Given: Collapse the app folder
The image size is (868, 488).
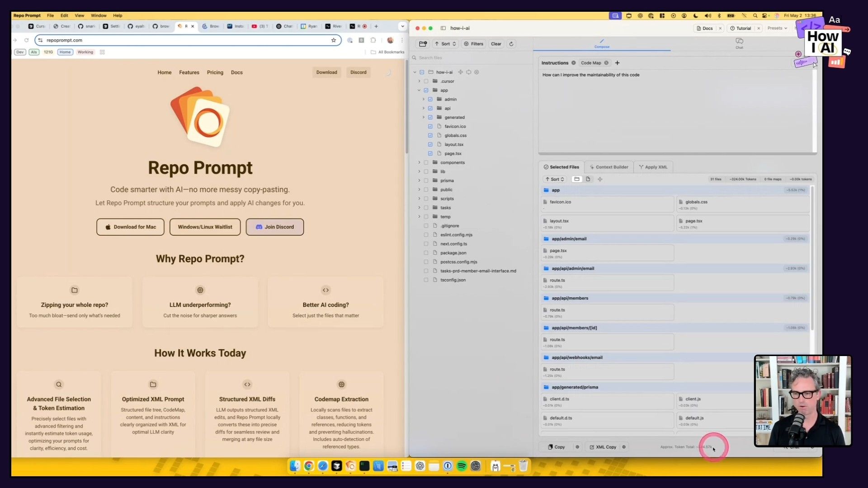Looking at the screenshot, I should 419,90.
